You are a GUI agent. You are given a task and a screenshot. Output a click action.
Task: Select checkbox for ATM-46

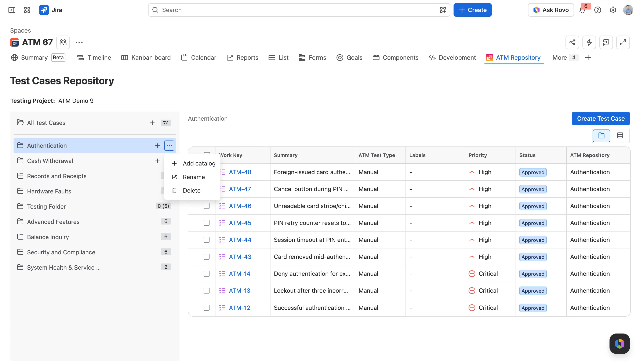point(207,206)
